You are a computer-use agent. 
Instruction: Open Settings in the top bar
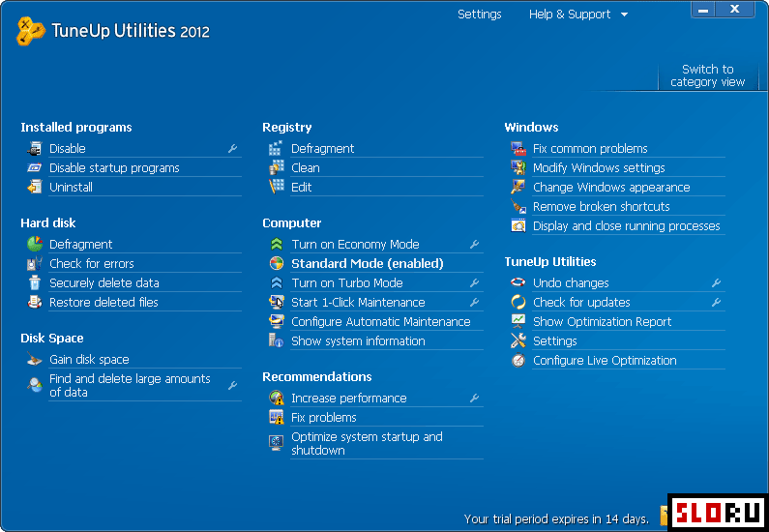[479, 15]
